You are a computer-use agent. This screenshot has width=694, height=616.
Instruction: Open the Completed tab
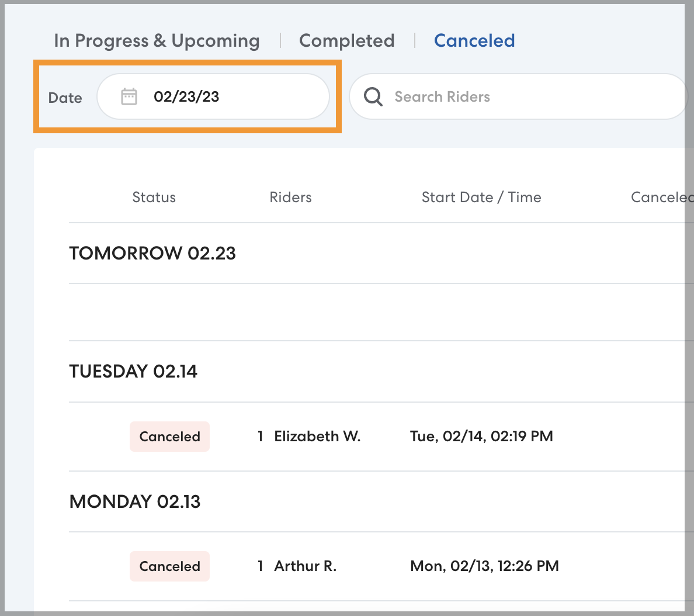346,41
